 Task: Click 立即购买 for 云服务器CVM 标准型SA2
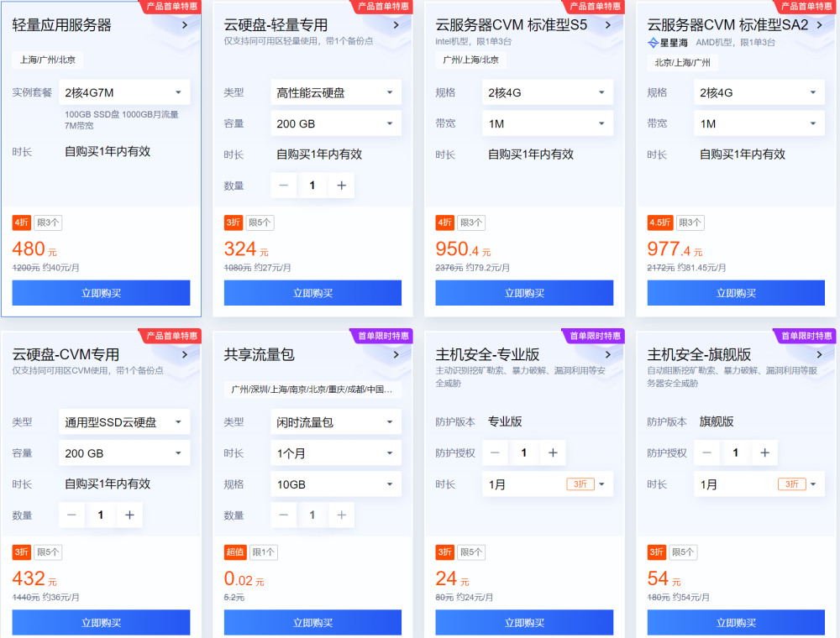coord(736,293)
